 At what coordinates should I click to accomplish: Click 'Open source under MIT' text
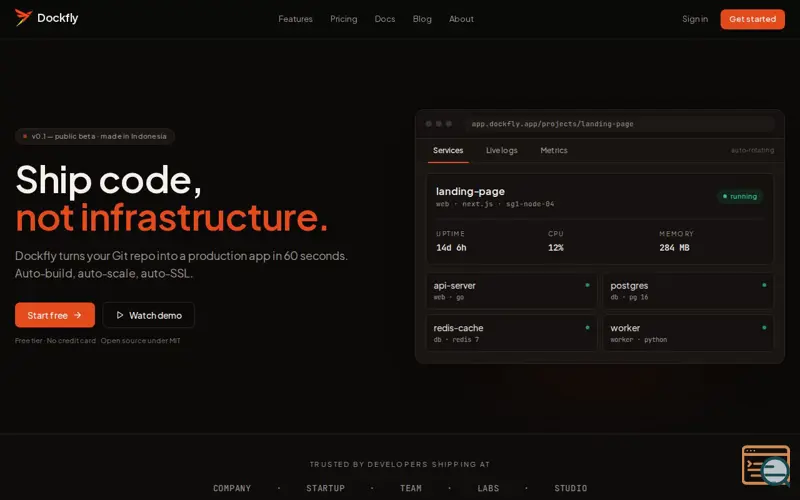point(140,341)
